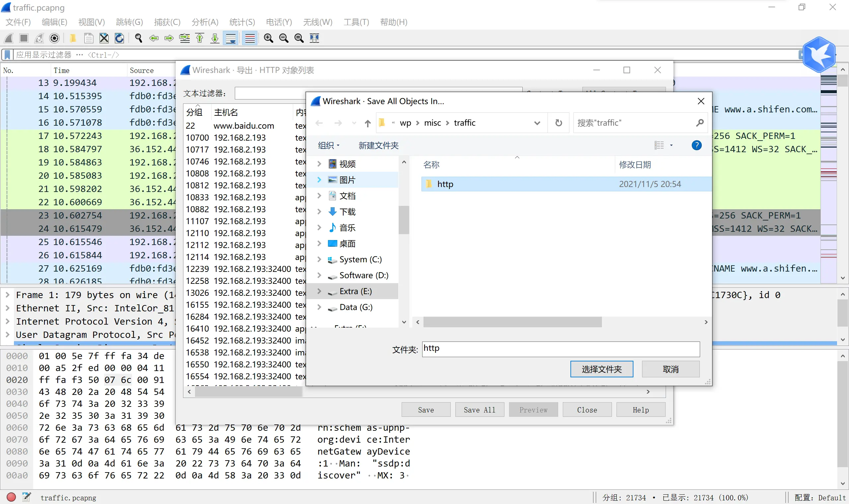The height and width of the screenshot is (504, 849).
Task: Toggle auto-scroll during live capture
Action: click(x=231, y=38)
